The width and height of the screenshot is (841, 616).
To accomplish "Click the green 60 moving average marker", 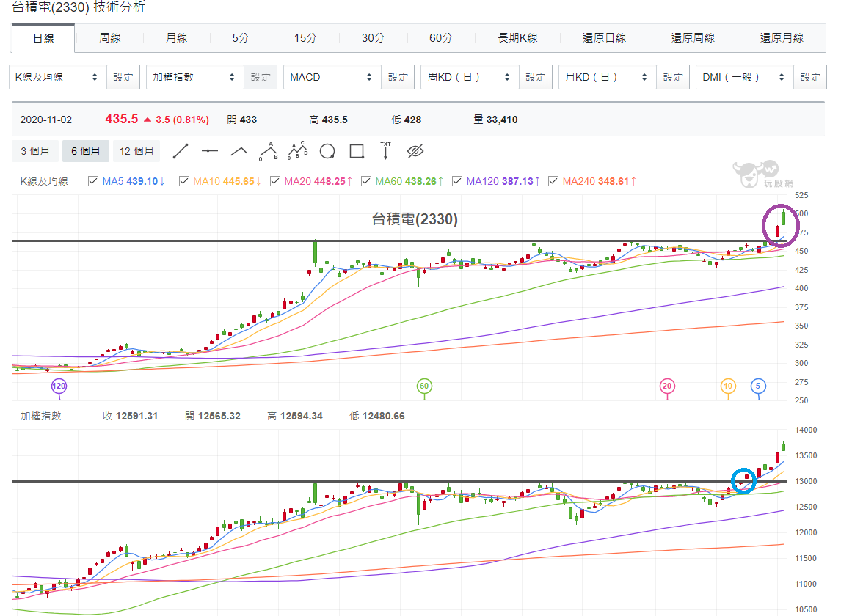I will (424, 386).
